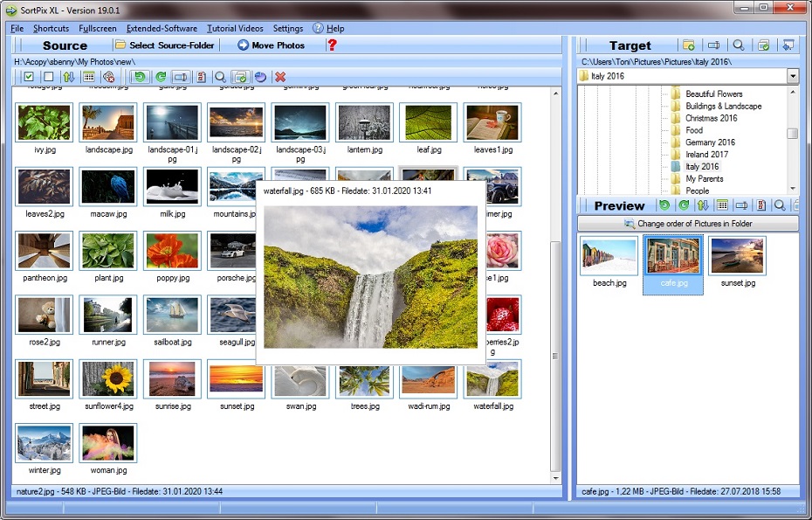Rotate image right in the Source toolbar

pyautogui.click(x=162, y=77)
